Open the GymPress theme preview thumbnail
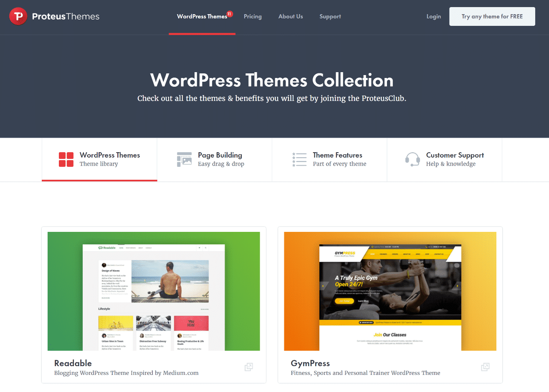 (x=390, y=291)
